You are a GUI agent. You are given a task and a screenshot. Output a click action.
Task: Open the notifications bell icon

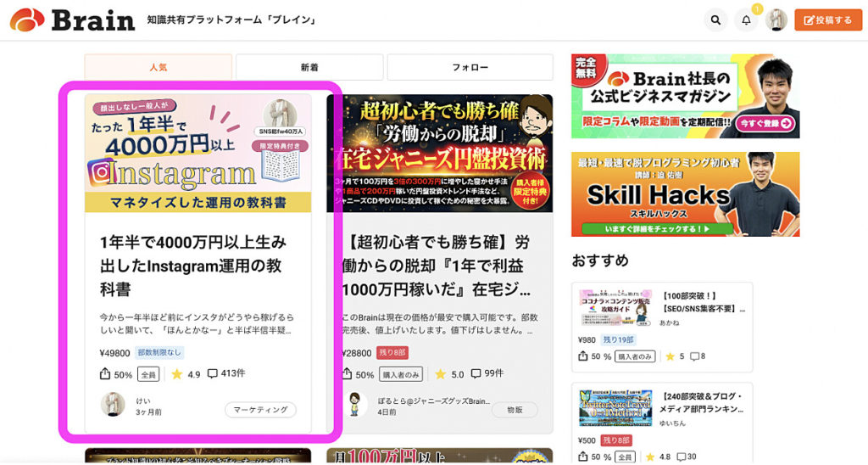[x=746, y=20]
